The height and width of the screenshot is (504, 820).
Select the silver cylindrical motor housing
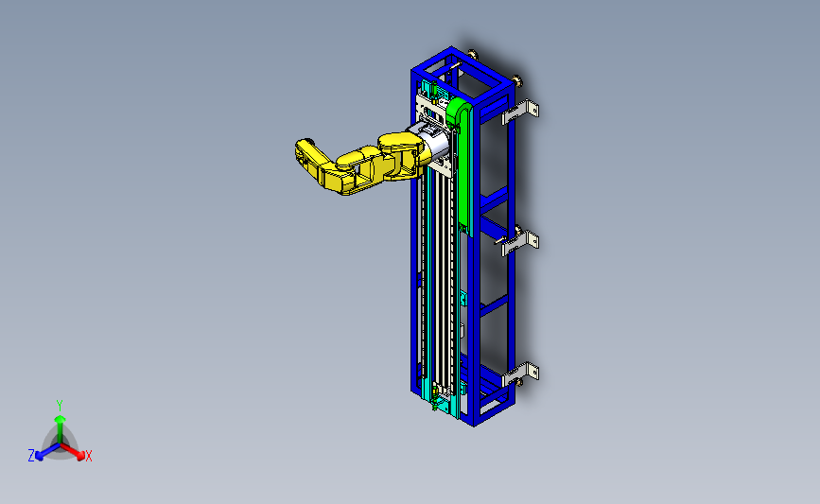[x=436, y=143]
